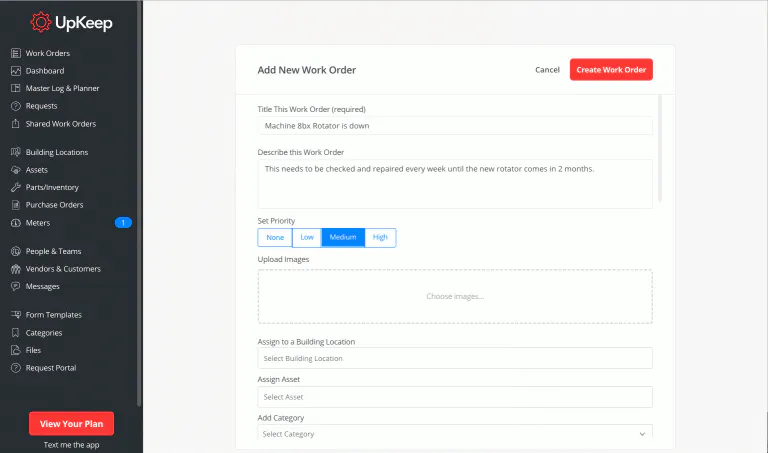
Task: Click the Work Orders sidebar icon
Action: pyautogui.click(x=16, y=53)
